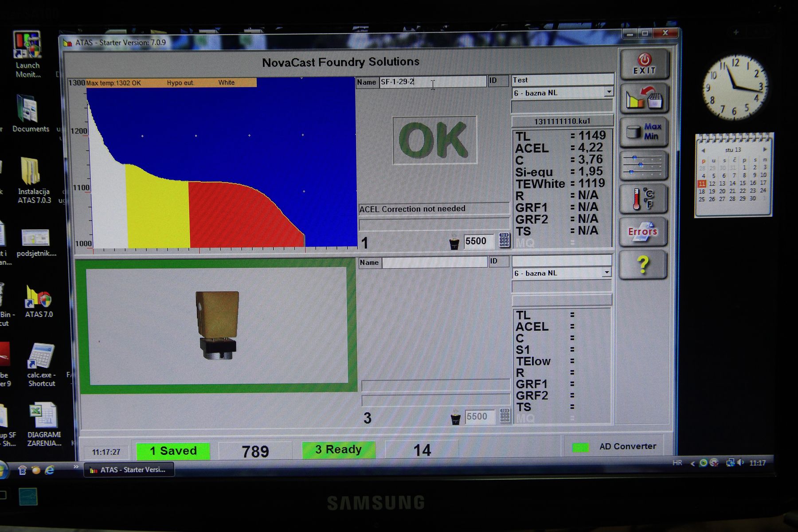798x532 pixels.
Task: Click the HR language indicator in tray
Action: [677, 462]
